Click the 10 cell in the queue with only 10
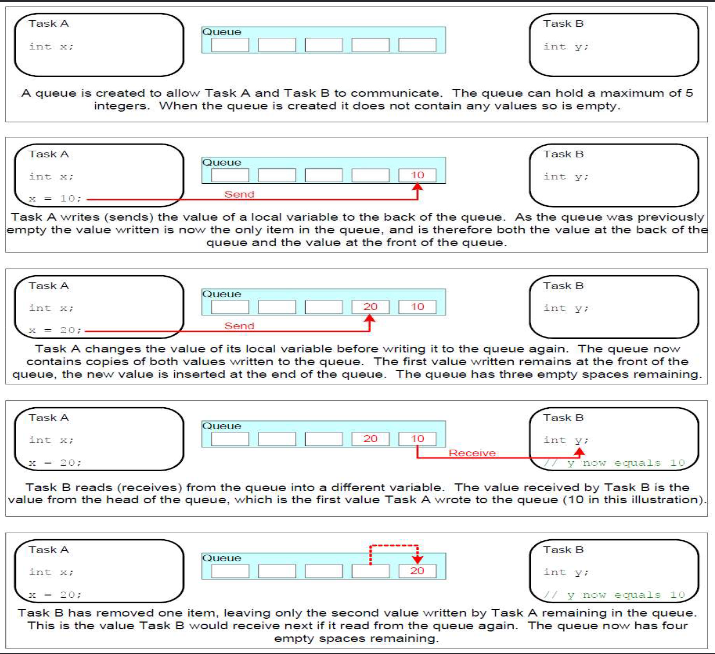This screenshot has height=654, width=715. point(417,176)
